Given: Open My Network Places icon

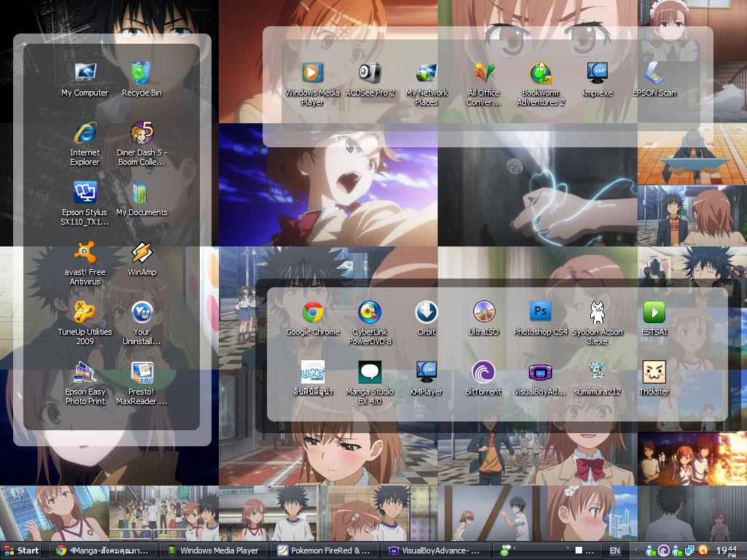Looking at the screenshot, I should click(426, 84).
